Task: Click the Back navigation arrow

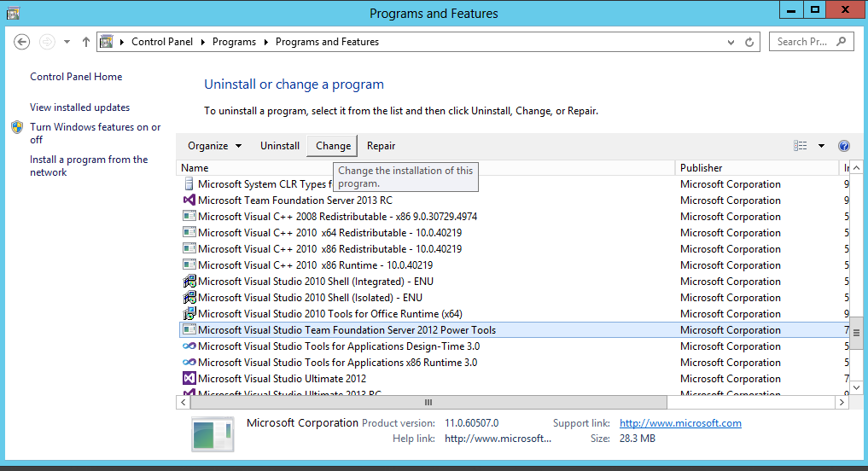Action: 21,42
